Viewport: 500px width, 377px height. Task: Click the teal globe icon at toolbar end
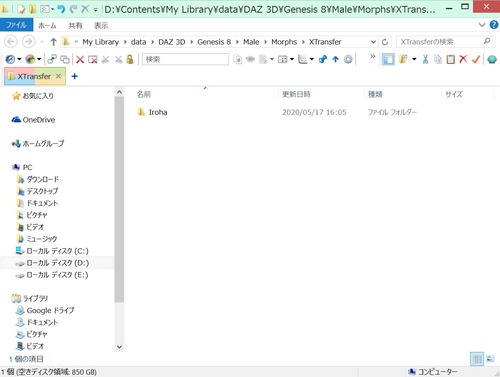[x=492, y=59]
